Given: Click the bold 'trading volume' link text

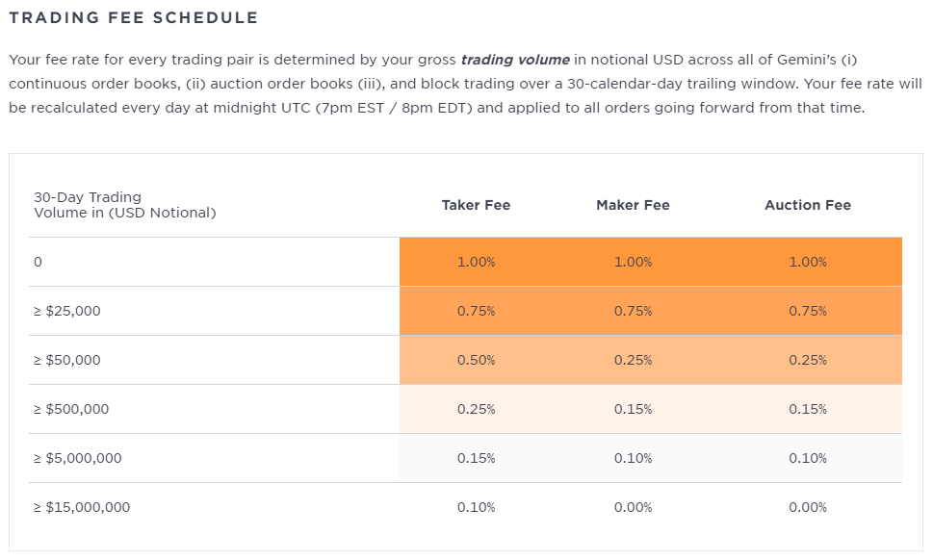Looking at the screenshot, I should (x=515, y=60).
